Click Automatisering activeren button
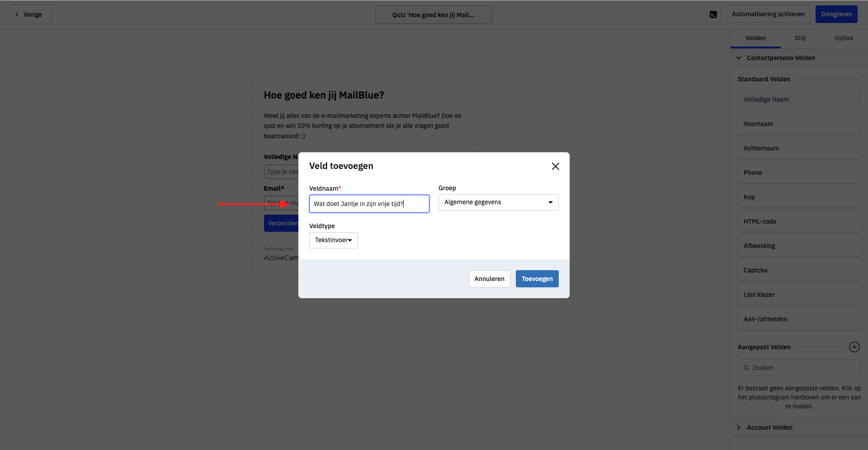This screenshot has height=450, width=868. coord(768,14)
